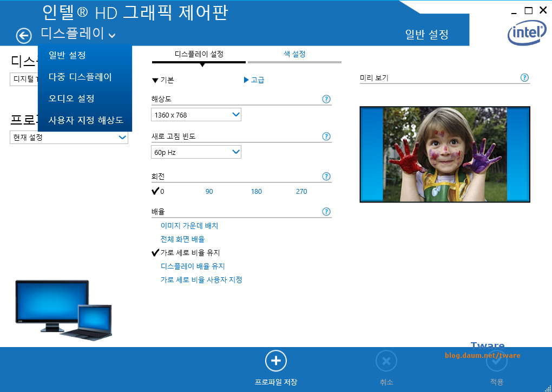Screen dimensions: 552x392
Task: Open help for 미리 보기 panel
Action: (524, 77)
